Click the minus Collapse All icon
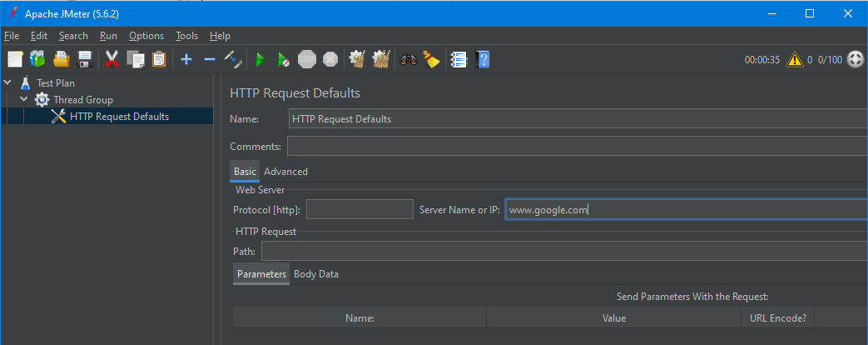The height and width of the screenshot is (345, 868). [x=210, y=59]
